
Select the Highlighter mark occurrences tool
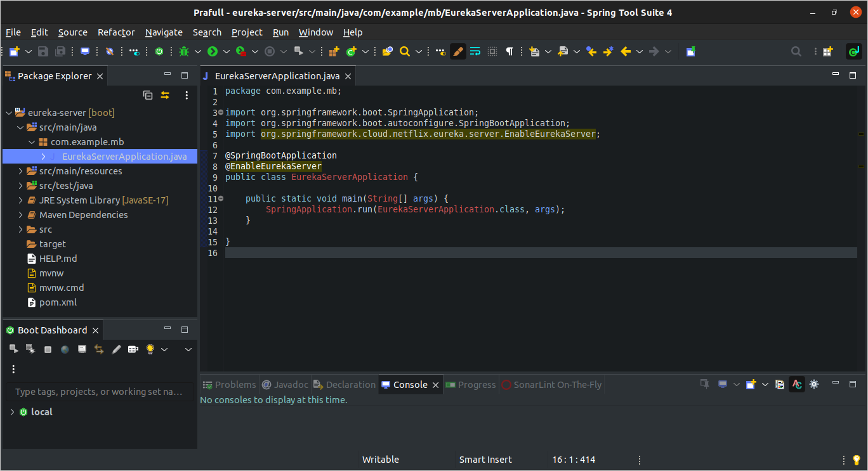point(458,51)
